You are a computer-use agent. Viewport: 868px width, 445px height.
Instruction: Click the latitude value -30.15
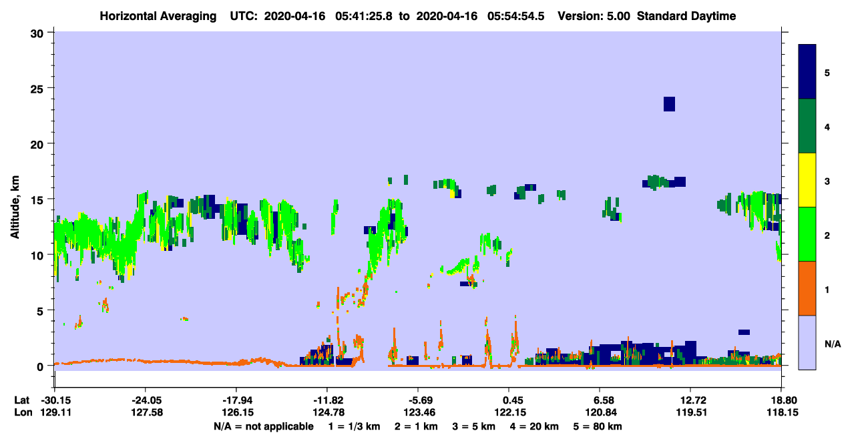click(x=54, y=400)
